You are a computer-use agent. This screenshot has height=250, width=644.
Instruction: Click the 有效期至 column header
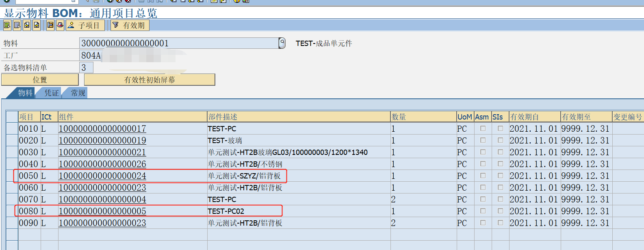pyautogui.click(x=586, y=117)
